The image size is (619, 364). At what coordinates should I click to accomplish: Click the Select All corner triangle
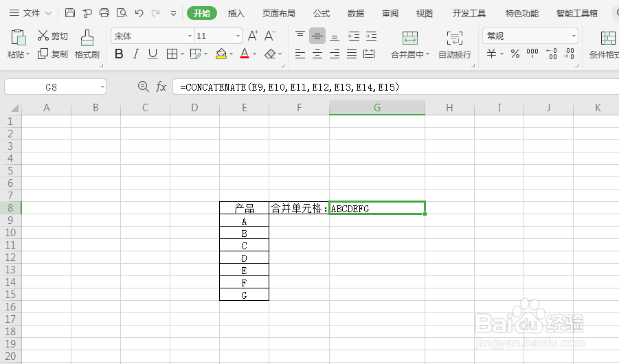pyautogui.click(x=14, y=108)
